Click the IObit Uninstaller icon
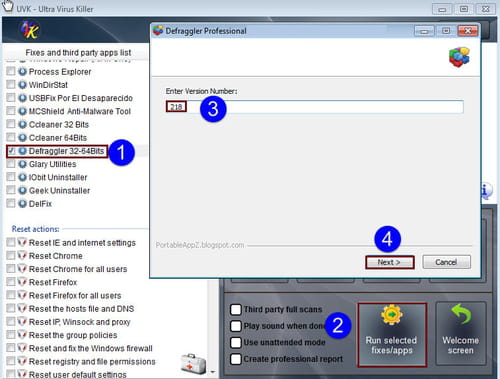This screenshot has height=379, width=500. tap(22, 177)
